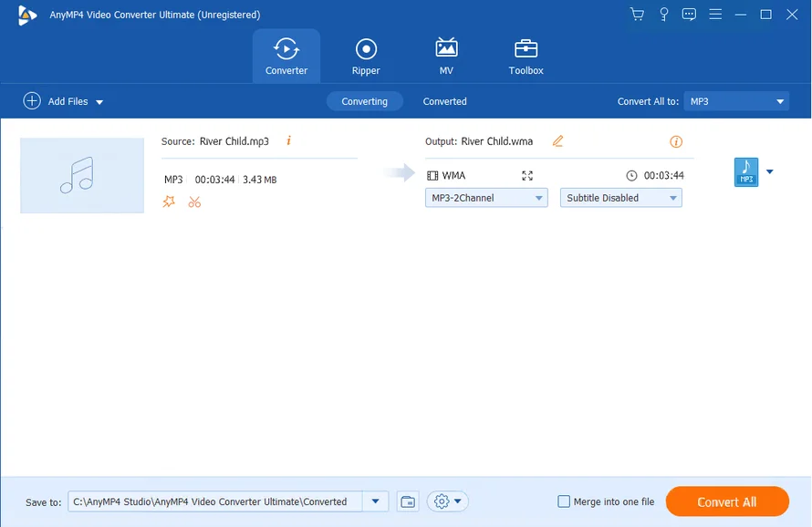The height and width of the screenshot is (527, 812).
Task: Open Convert All to MP3 dropdown
Action: (736, 101)
